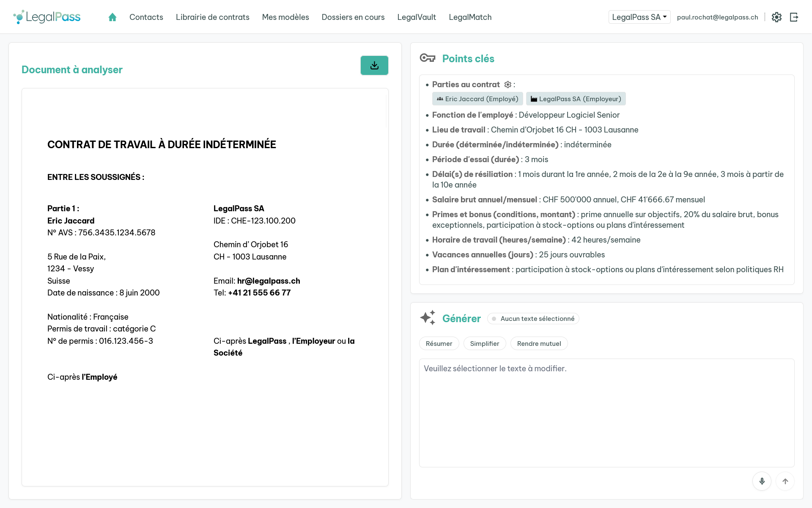
Task: Click the phone number +41 21 555 66 77
Action: tap(259, 293)
